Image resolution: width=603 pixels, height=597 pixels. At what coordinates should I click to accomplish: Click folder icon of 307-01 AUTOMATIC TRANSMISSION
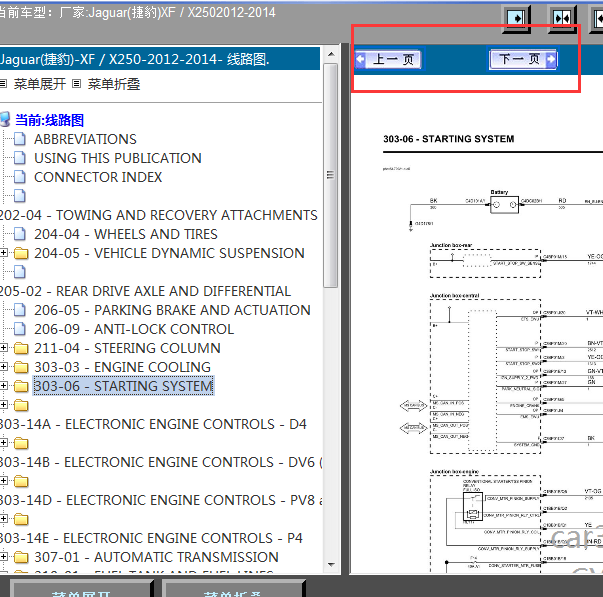[x=21, y=557]
